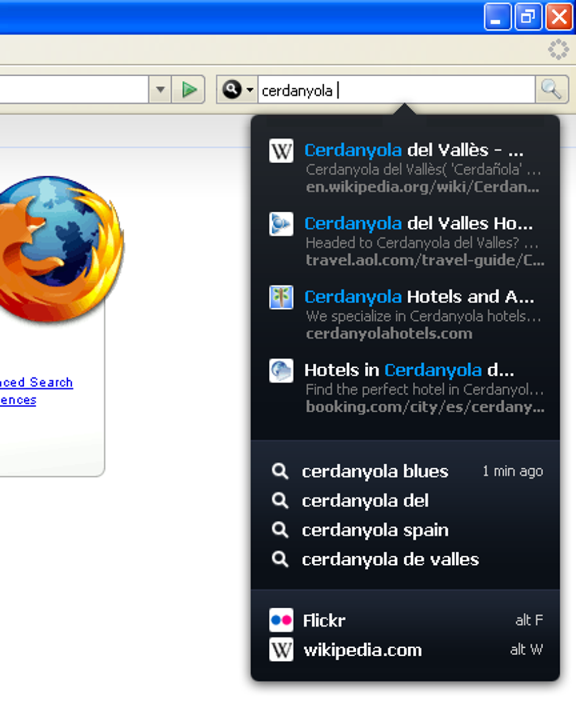Click the booking.com result icon

(x=281, y=371)
